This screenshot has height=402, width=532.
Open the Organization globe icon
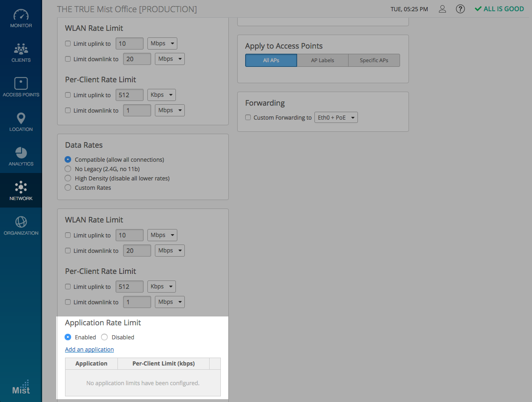click(x=21, y=222)
